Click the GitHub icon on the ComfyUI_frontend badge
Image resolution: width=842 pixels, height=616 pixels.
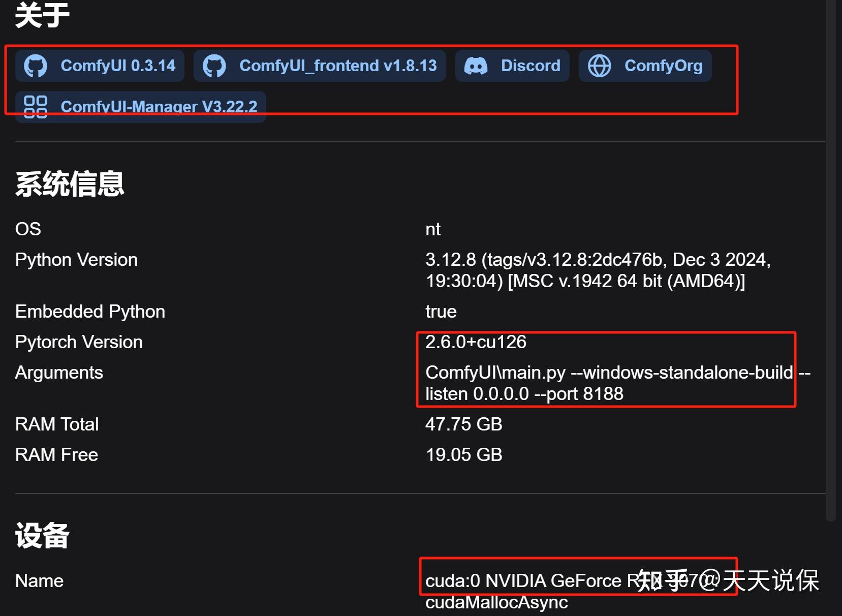pos(214,66)
